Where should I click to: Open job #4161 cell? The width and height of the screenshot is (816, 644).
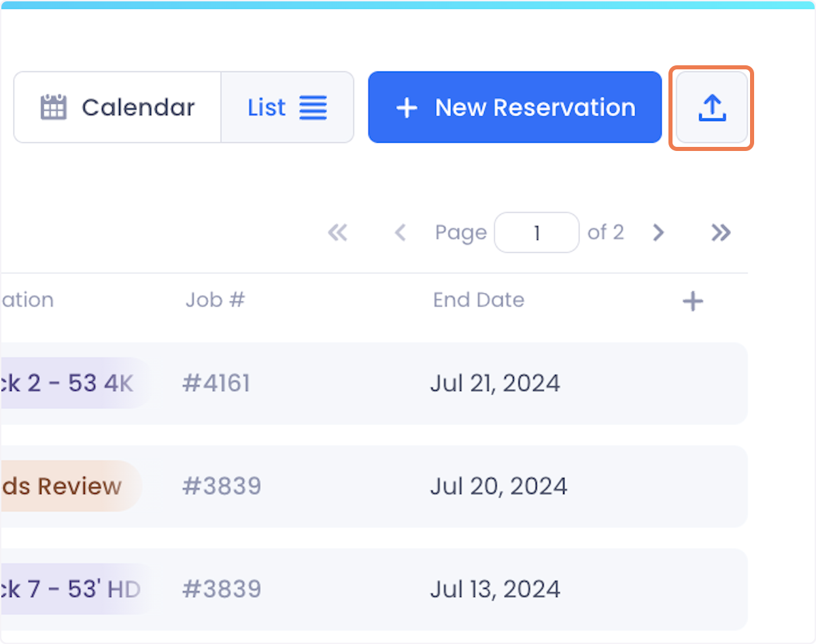point(216,384)
